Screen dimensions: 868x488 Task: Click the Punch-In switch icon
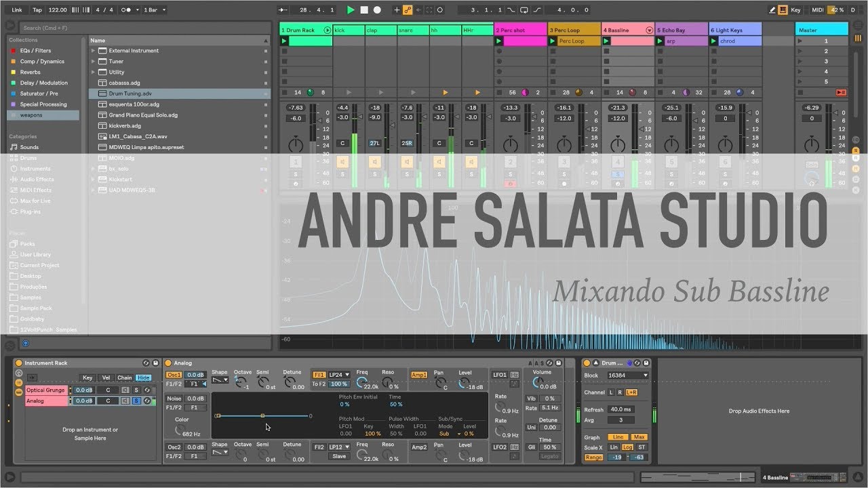(511, 10)
